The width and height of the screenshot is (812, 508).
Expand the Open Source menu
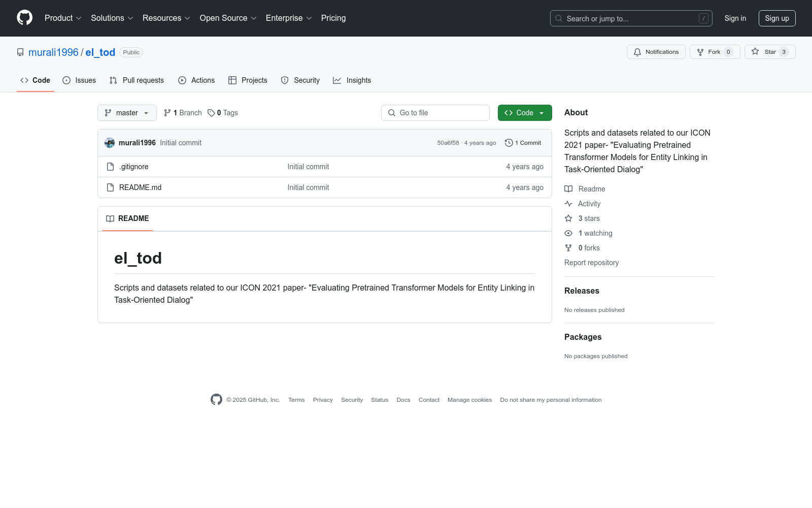pyautogui.click(x=228, y=18)
